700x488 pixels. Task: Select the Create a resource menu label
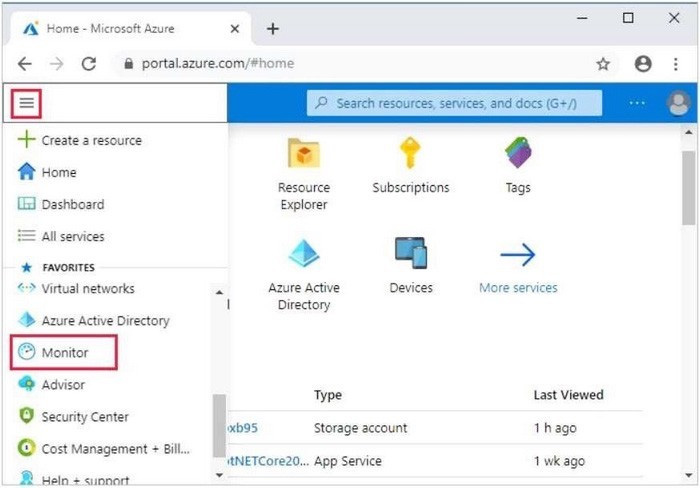(x=92, y=140)
